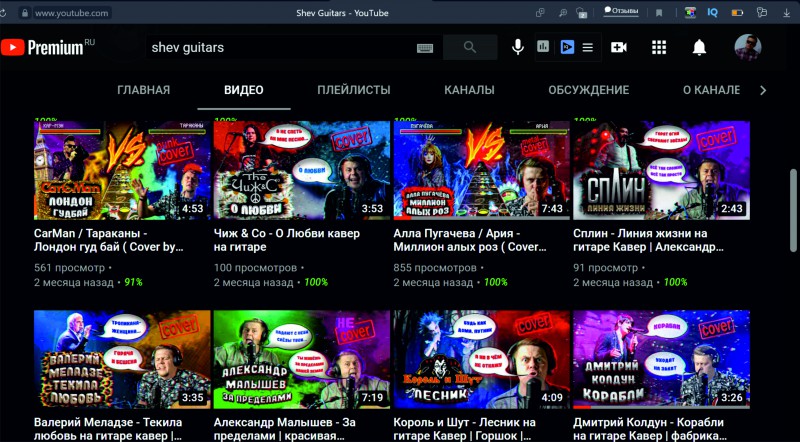The width and height of the screenshot is (800, 442).
Task: Open the Лондон гудбай video thumbnail
Action: tap(122, 170)
